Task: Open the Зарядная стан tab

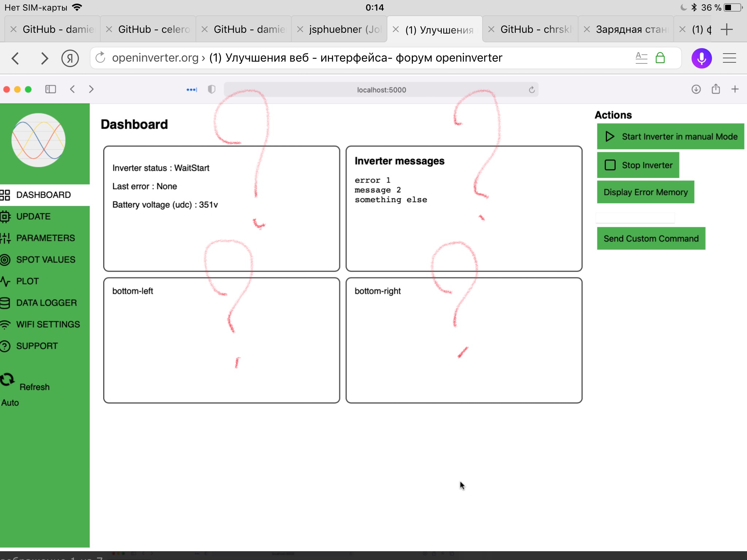Action: (x=631, y=30)
